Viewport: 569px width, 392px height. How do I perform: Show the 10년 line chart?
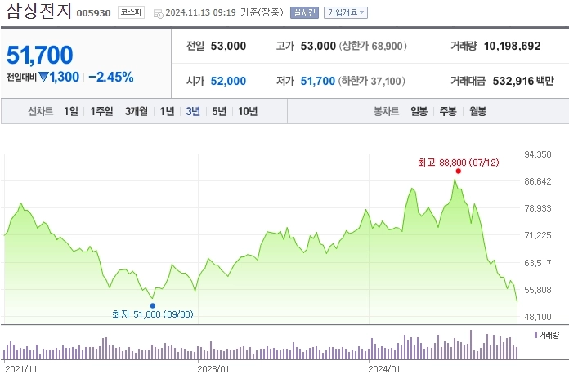point(247,112)
